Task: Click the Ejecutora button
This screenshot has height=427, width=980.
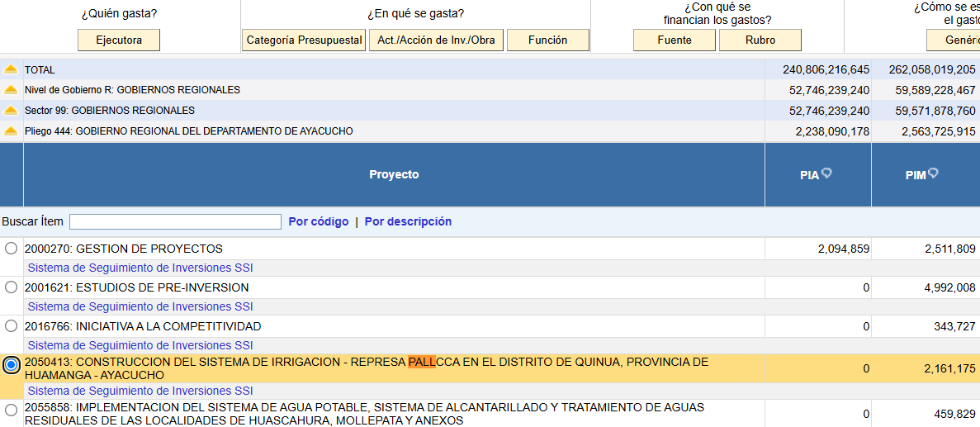Action: click(x=119, y=40)
